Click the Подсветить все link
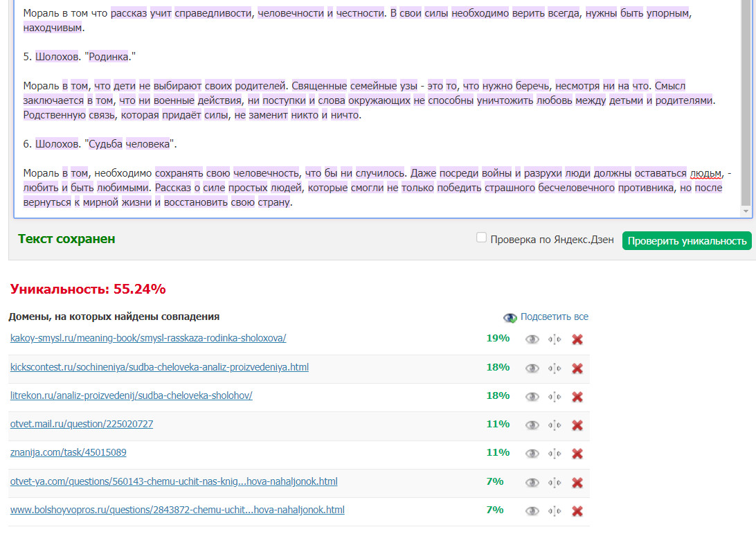This screenshot has width=756, height=534. tap(554, 317)
